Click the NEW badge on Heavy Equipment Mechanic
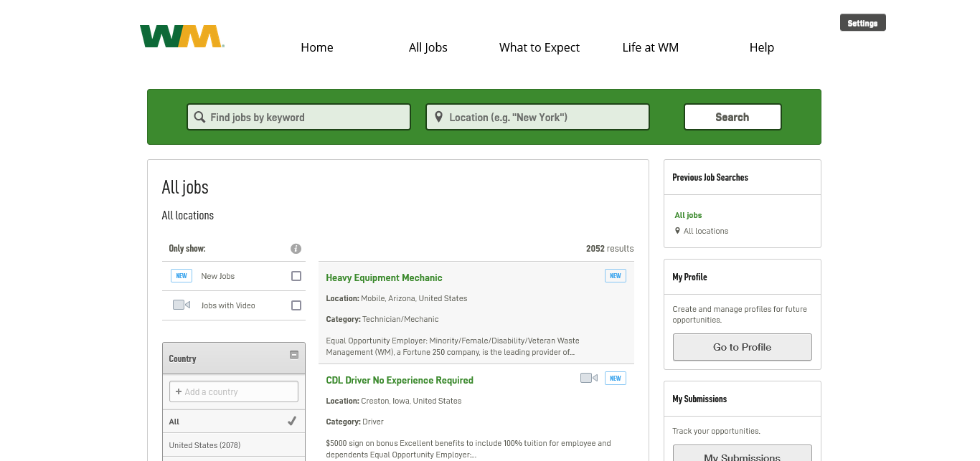Screen dimensions: 980x461 (615, 276)
